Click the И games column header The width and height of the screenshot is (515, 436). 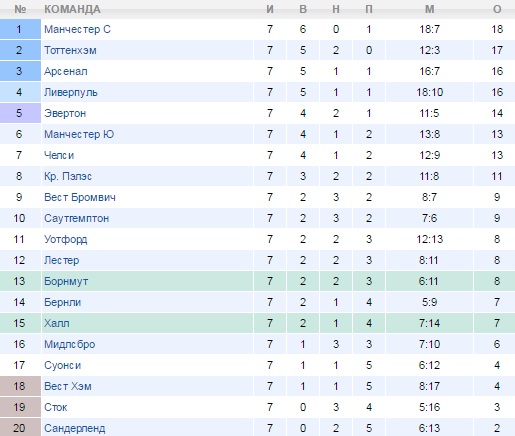point(270,9)
